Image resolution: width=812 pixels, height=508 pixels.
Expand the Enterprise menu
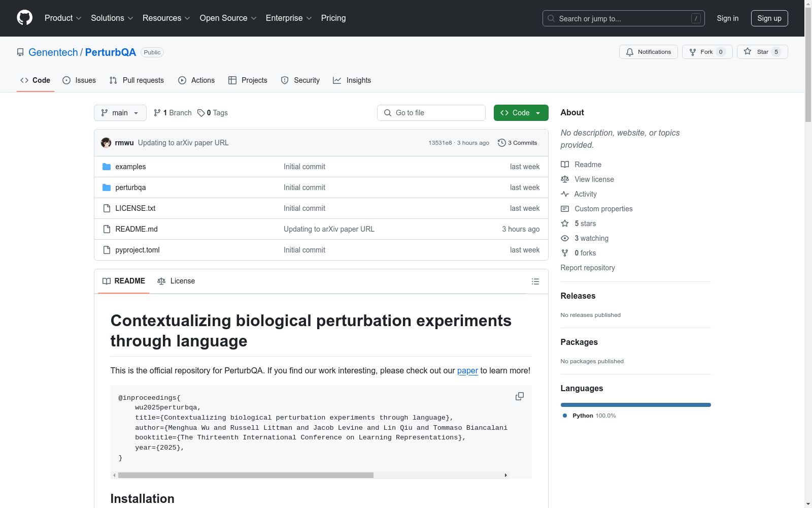pos(289,18)
